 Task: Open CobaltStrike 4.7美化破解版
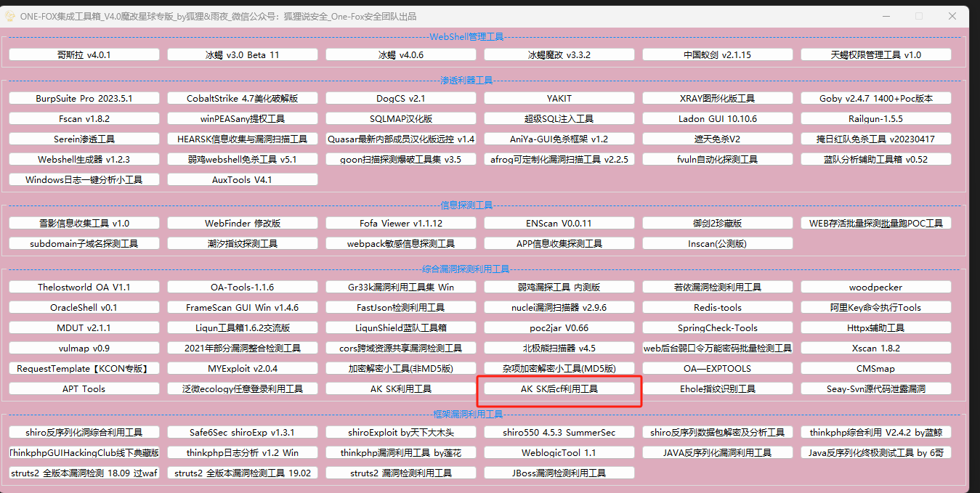[243, 98]
